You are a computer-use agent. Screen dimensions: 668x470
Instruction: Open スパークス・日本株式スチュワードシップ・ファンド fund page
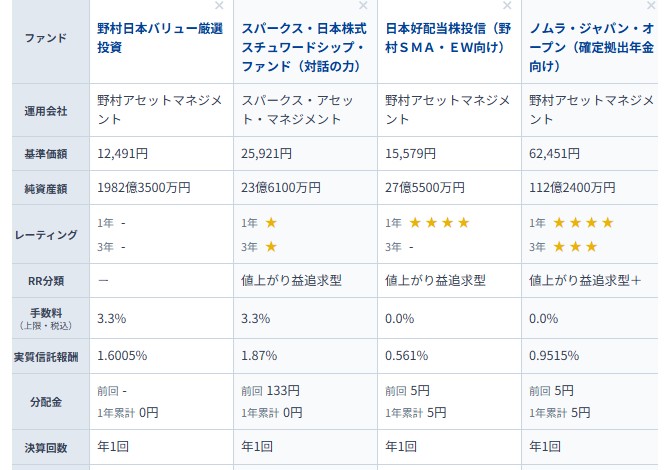pyautogui.click(x=303, y=47)
